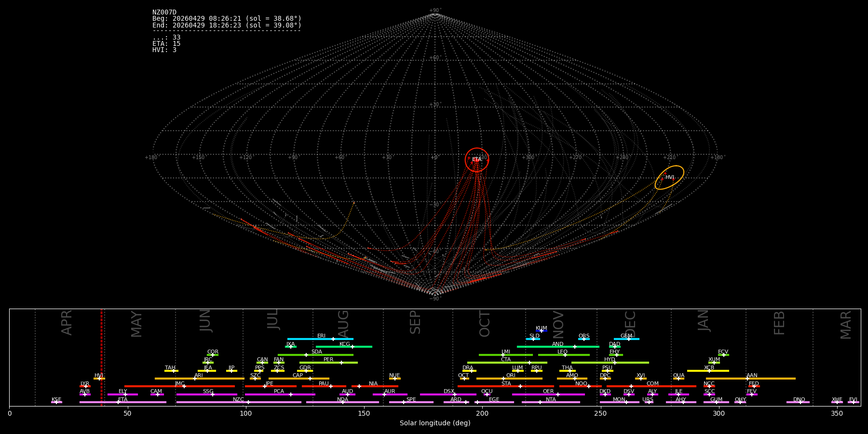Click the orange HVI radiant ellipse
Screen dimensions: 868x434
(x=669, y=177)
